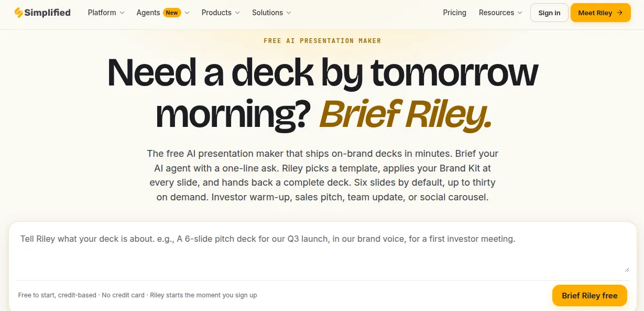This screenshot has width=644, height=311.
Task: Open the Agents menu label
Action: point(148,13)
